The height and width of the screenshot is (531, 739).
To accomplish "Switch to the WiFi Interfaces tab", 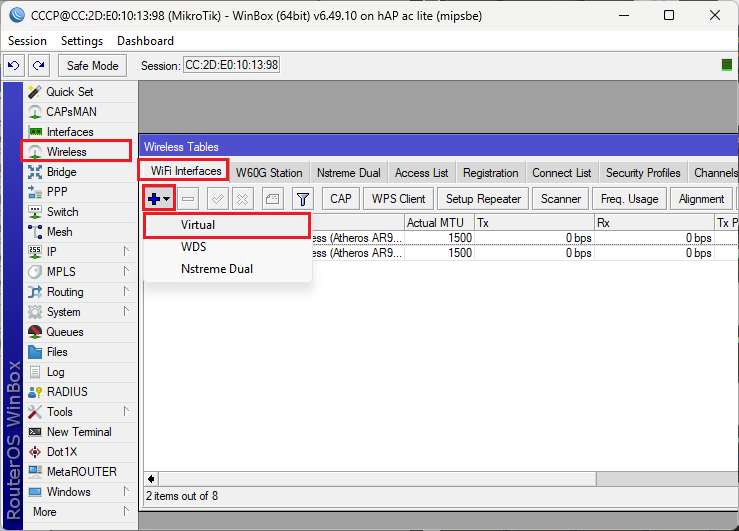I will click(x=186, y=171).
